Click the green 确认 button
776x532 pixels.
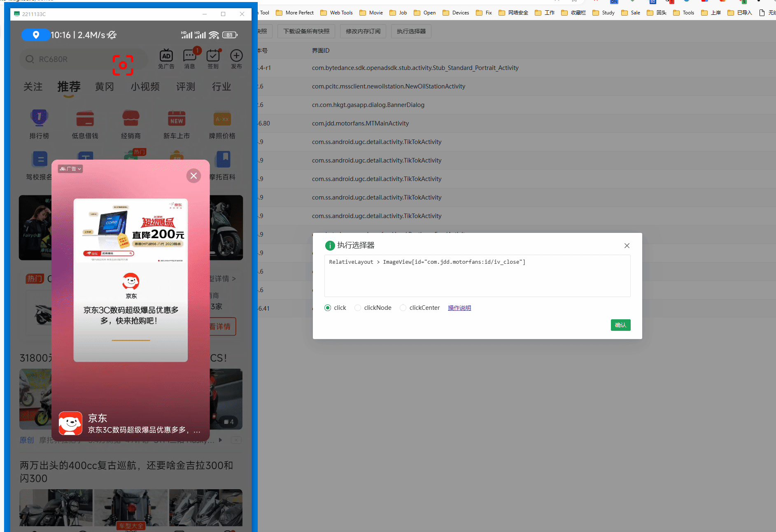(x=620, y=325)
